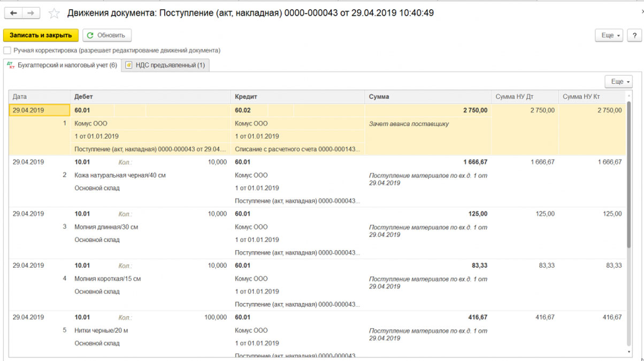Click the back navigation arrow
Screen dimensions: 644x361
[x=13, y=13]
